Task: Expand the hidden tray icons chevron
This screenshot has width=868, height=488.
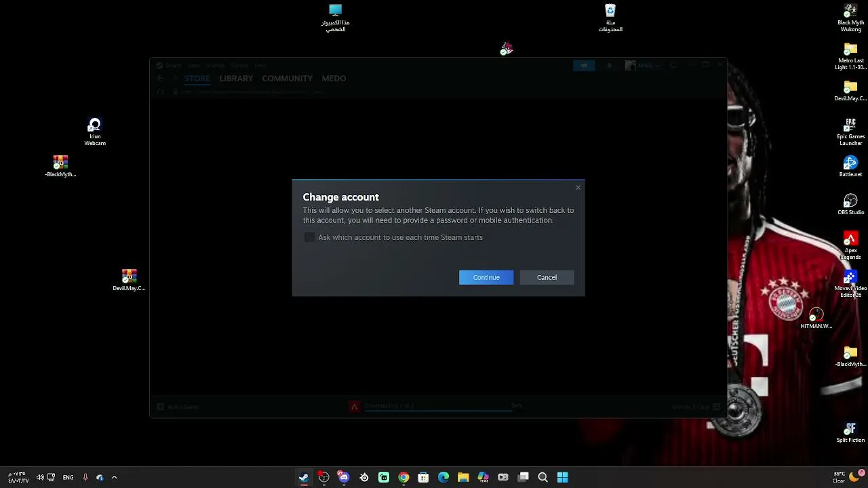Action: (x=114, y=477)
